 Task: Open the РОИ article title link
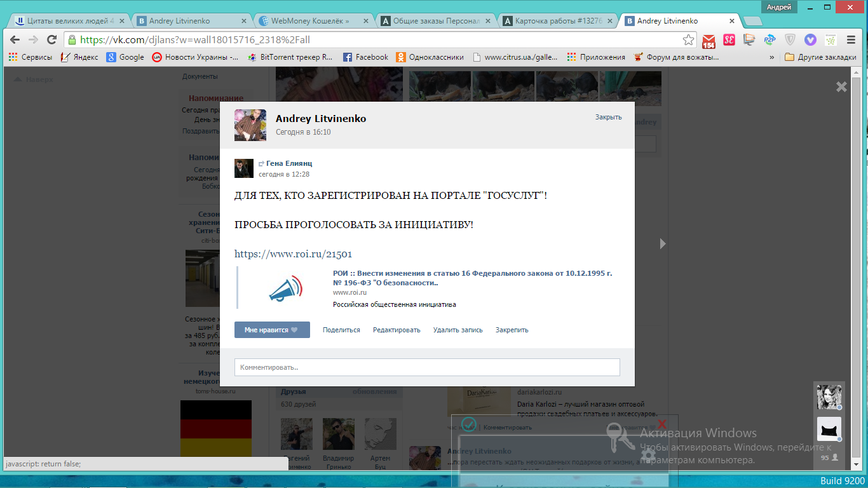[x=473, y=278]
